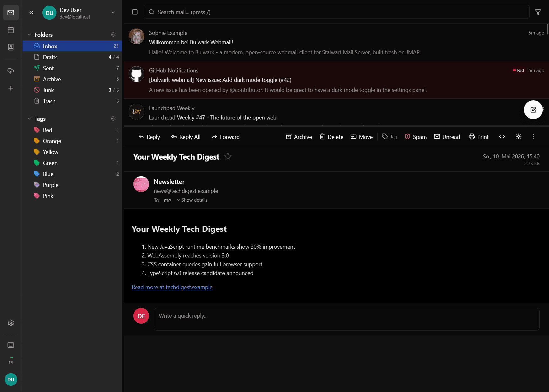The image size is (549, 392).
Task: Delete the open email
Action: coord(331,137)
